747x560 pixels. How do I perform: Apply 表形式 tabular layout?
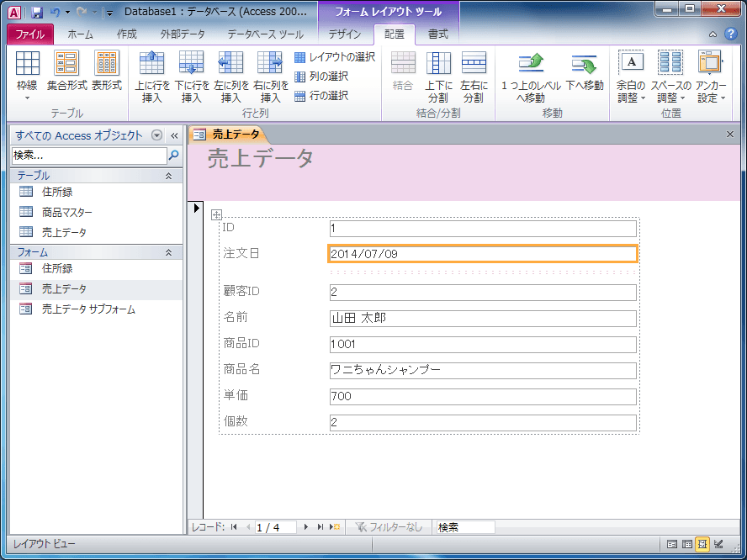(107, 71)
